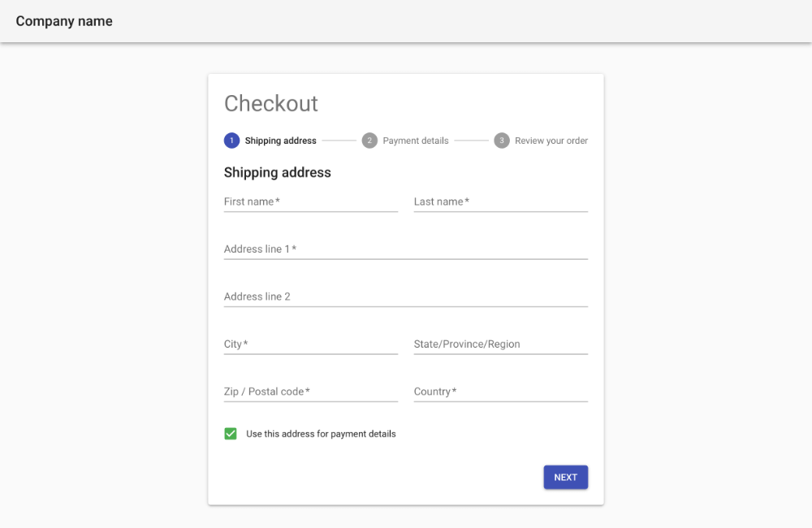The width and height of the screenshot is (812, 528).
Task: Focus the Last name field
Action: [500, 201]
